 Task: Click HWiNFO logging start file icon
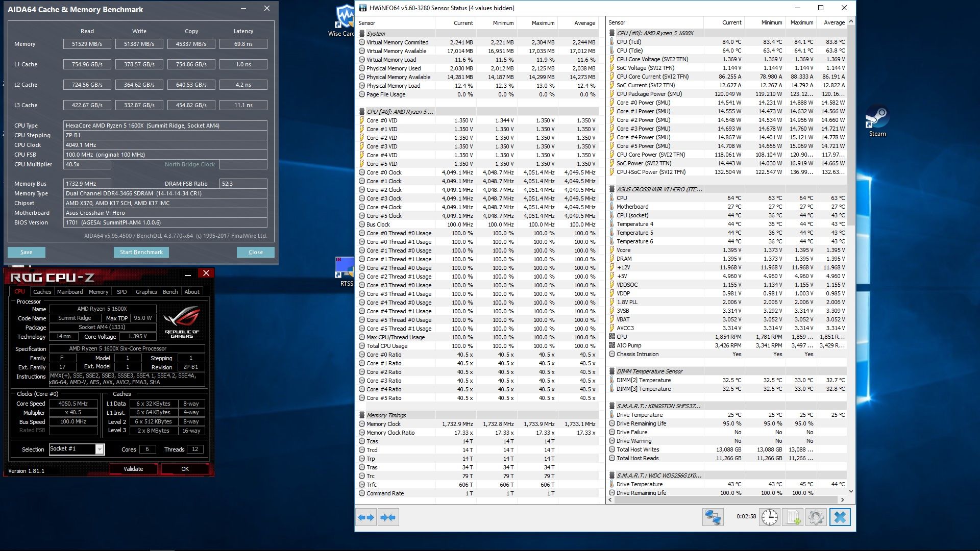[x=793, y=517]
